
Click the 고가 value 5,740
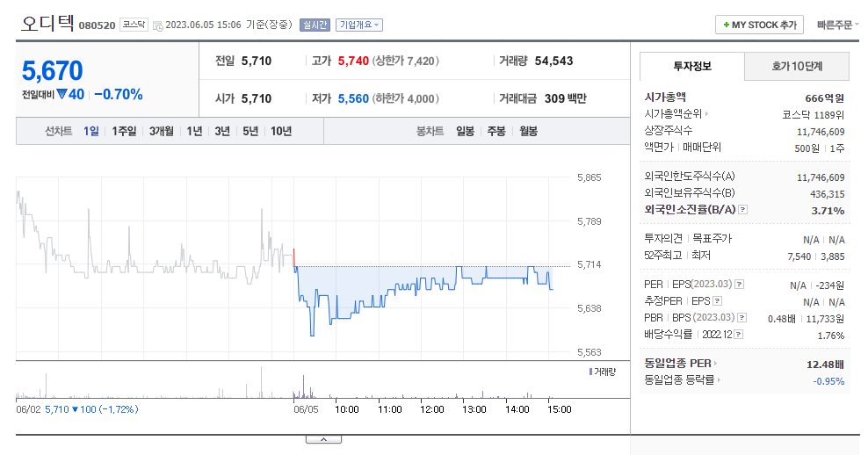353,61
